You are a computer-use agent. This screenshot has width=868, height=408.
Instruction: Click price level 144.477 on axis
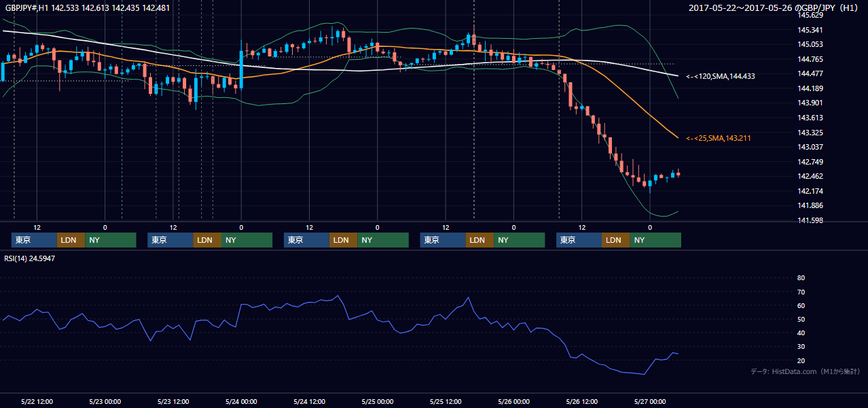click(x=810, y=73)
